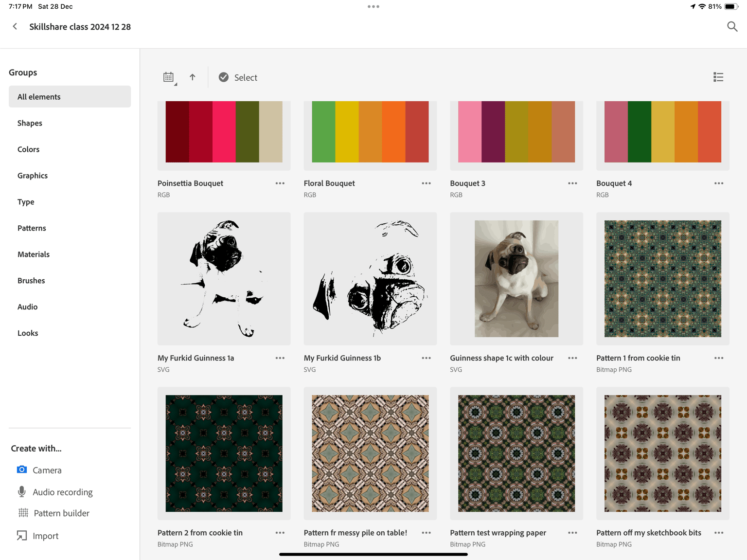Screen dimensions: 747x560
Task: Click Guinness shape 1c with colour label
Action: point(502,358)
